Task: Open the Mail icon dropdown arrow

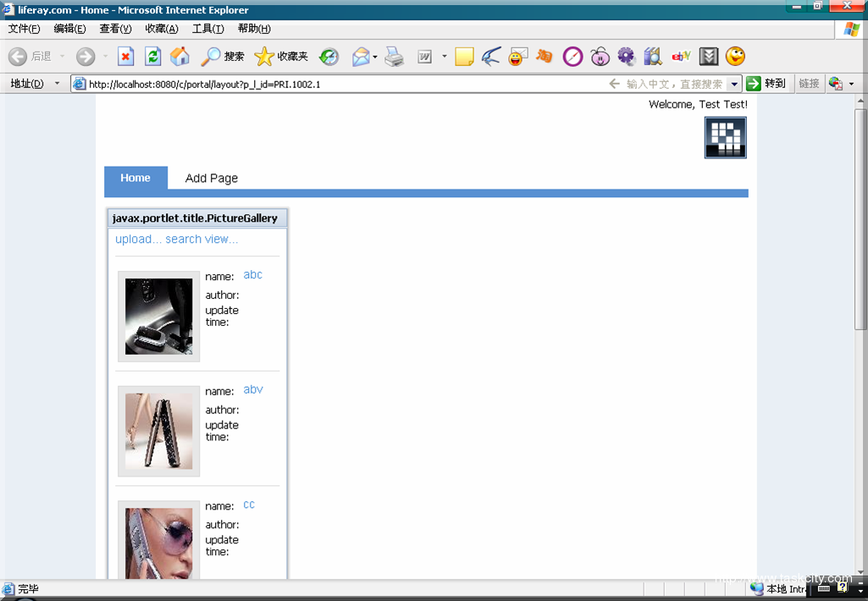Action: point(375,57)
